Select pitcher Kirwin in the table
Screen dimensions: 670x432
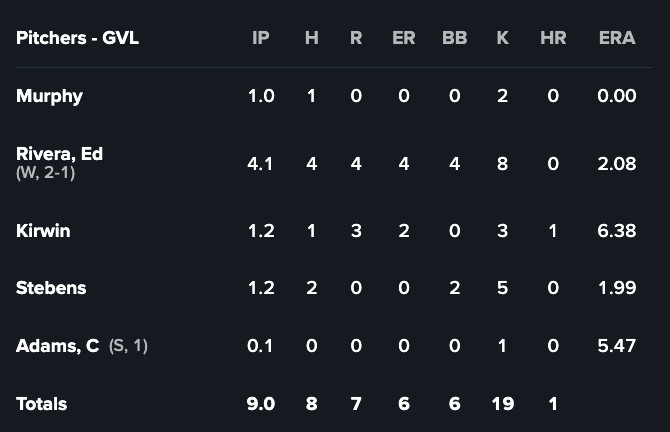coord(43,231)
